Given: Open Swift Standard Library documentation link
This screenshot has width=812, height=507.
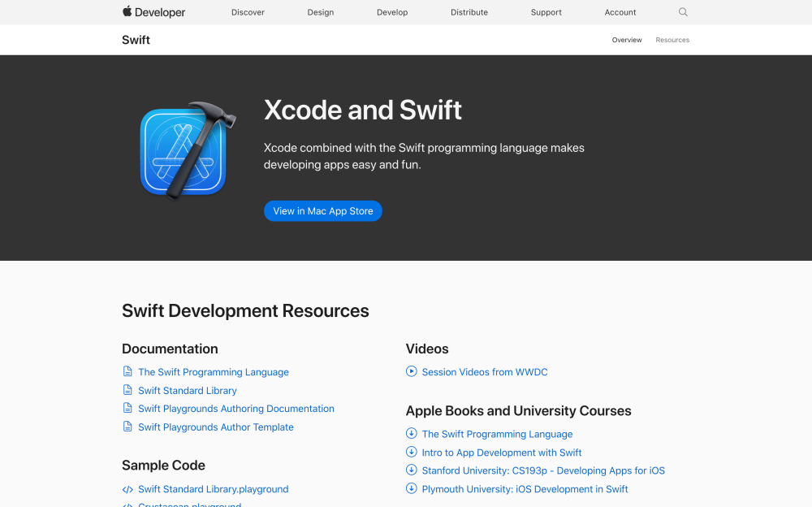Looking at the screenshot, I should point(188,390).
